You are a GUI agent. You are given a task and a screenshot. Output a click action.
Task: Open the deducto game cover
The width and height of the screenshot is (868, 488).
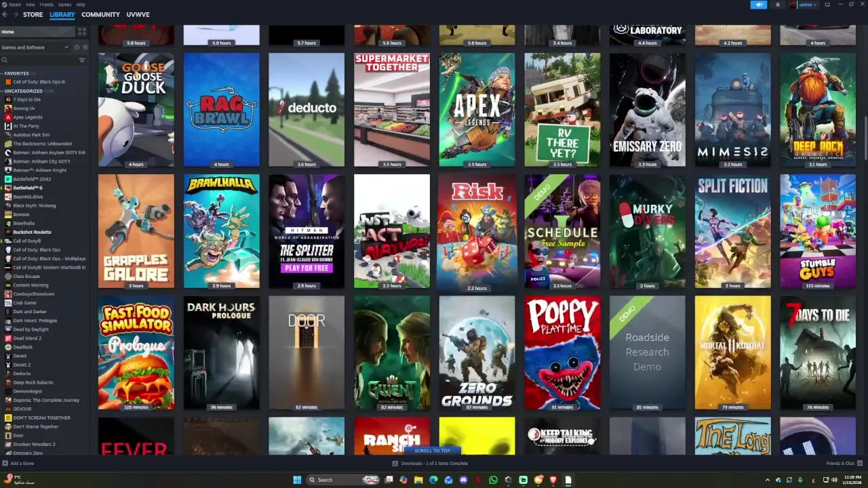point(307,110)
